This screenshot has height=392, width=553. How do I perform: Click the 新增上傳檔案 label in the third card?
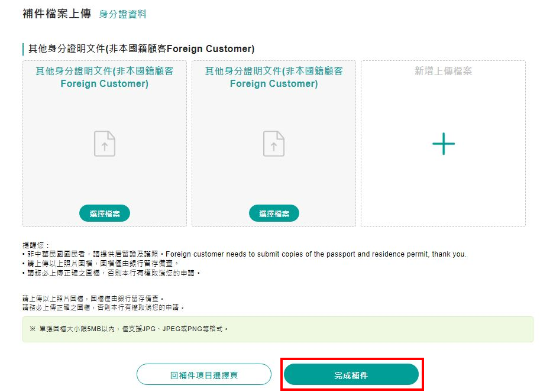[x=443, y=71]
